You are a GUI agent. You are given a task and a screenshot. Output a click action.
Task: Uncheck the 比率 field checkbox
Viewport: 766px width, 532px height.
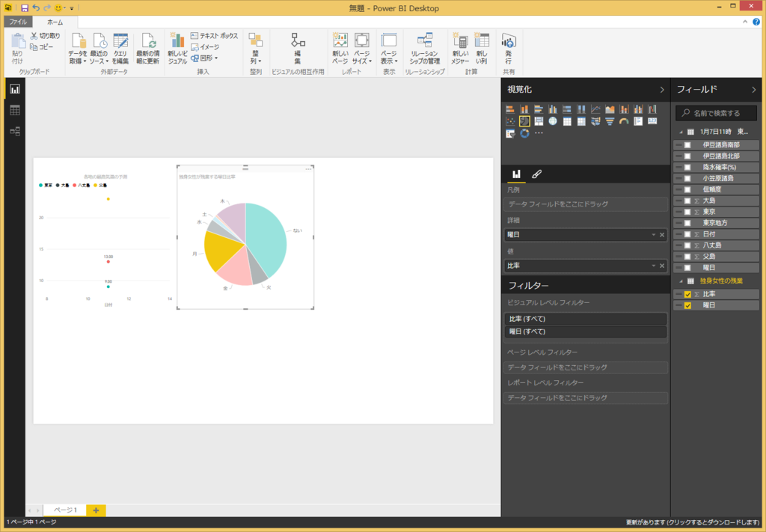click(687, 295)
